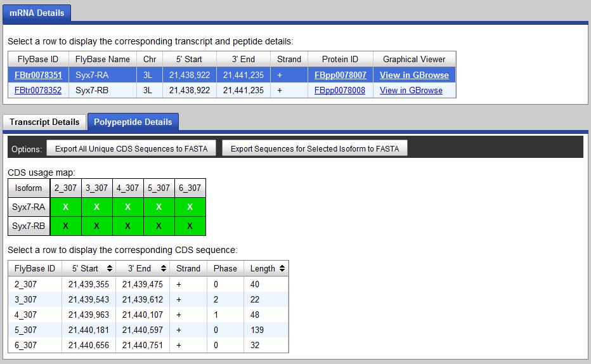Screen dimensions: 591x364
Task: Click Syx7-RA cell for CDS 2_307
Action: coord(65,207)
